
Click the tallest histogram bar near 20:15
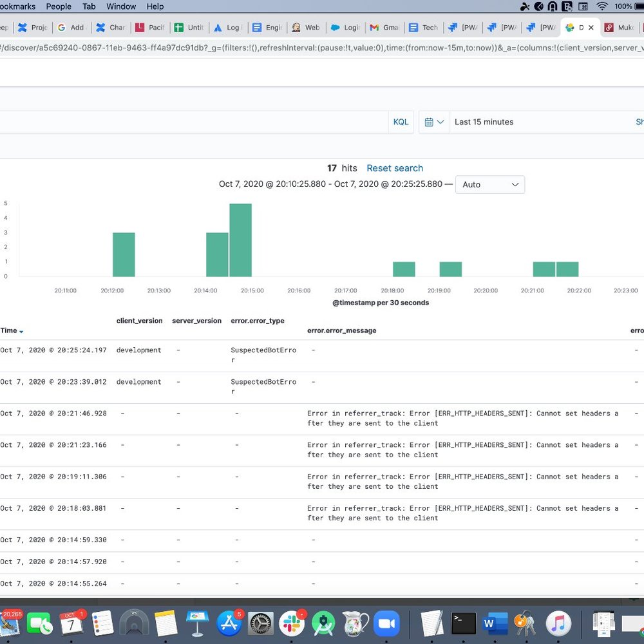click(x=240, y=240)
